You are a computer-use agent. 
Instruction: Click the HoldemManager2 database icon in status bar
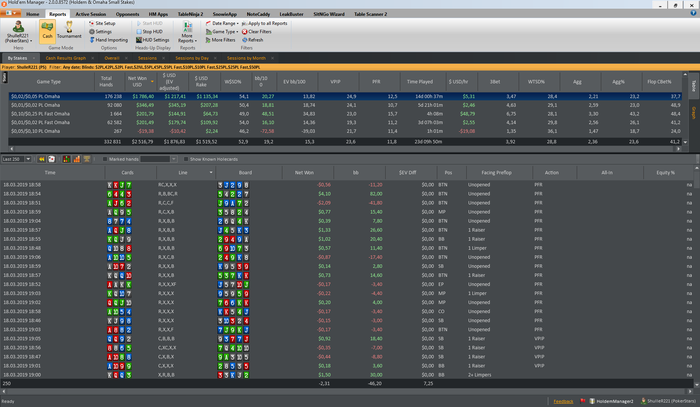(x=592, y=401)
